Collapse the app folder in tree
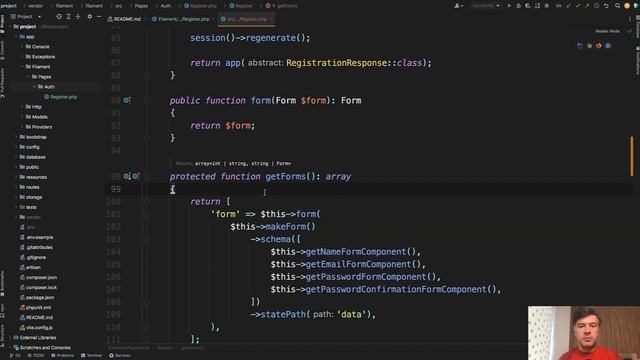The height and width of the screenshot is (360, 640). tap(16, 37)
